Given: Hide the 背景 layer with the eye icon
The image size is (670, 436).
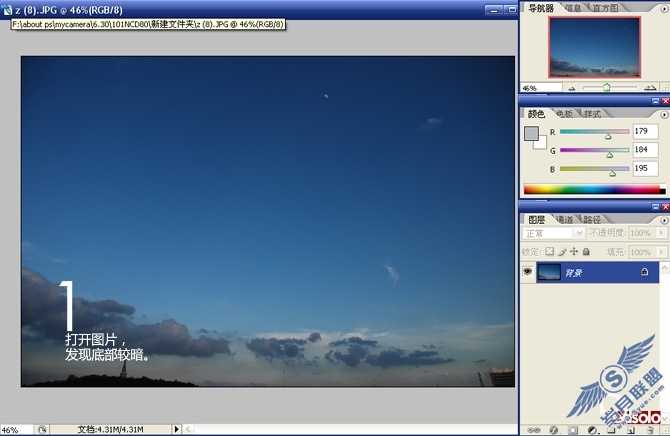Looking at the screenshot, I should click(528, 272).
